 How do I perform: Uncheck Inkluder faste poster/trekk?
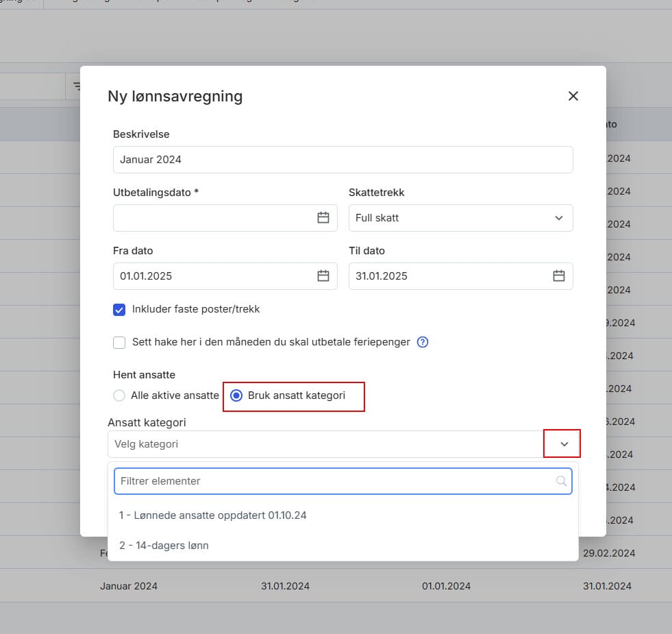click(x=119, y=310)
